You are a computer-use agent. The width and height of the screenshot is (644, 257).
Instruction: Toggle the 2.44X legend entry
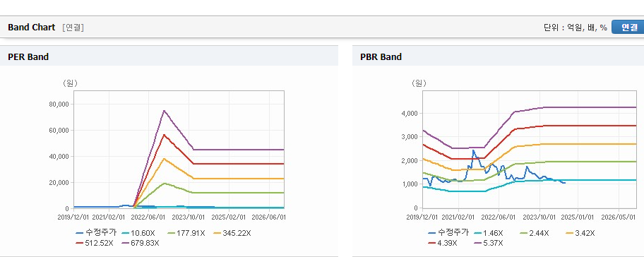(534, 233)
